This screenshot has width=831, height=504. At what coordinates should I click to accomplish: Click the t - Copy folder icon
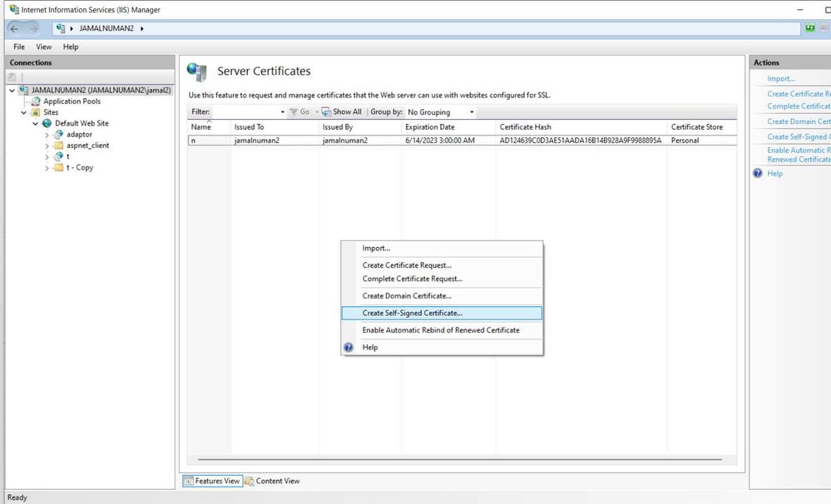tap(59, 167)
